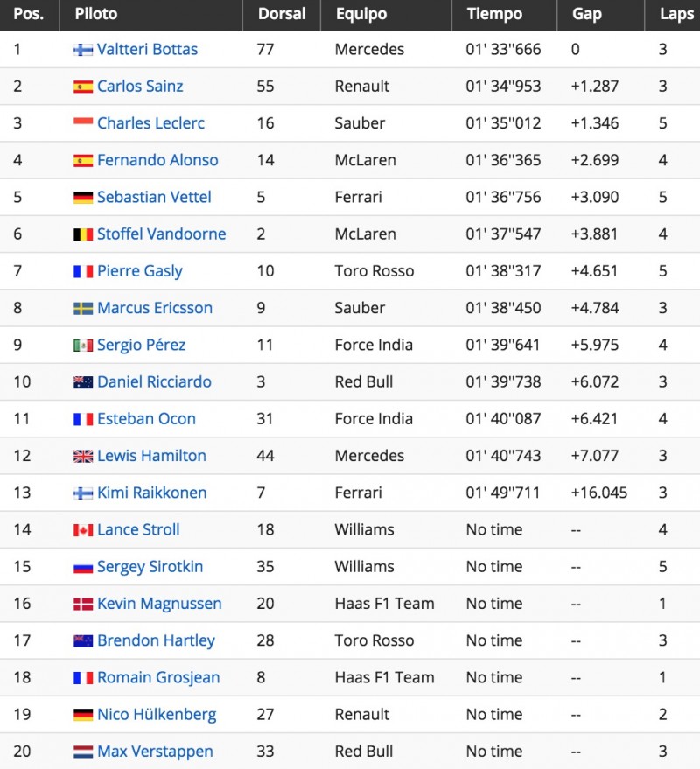This screenshot has height=769, width=700.
Task: Click the Canadian flag beside Lance Stroll
Action: pos(83,530)
